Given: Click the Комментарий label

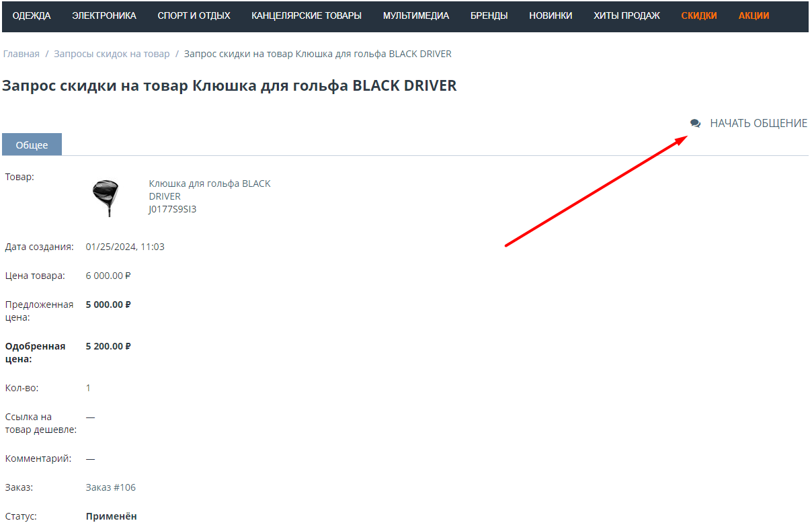Looking at the screenshot, I should [x=38, y=458].
